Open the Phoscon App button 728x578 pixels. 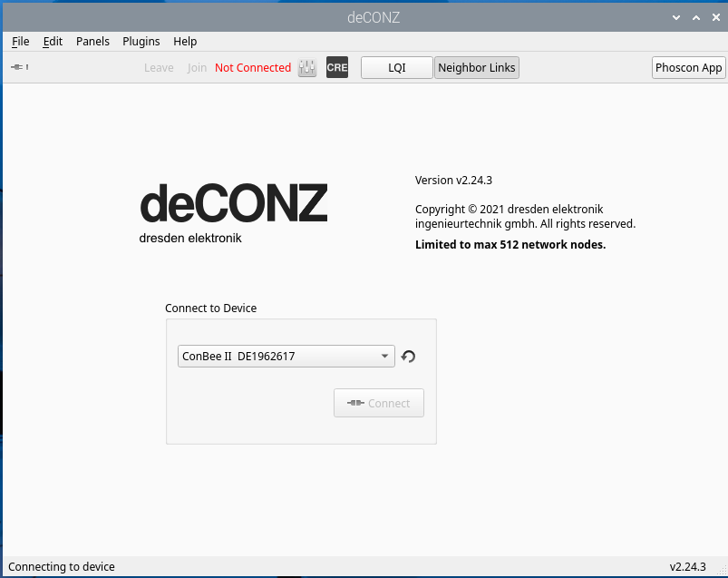tap(688, 68)
